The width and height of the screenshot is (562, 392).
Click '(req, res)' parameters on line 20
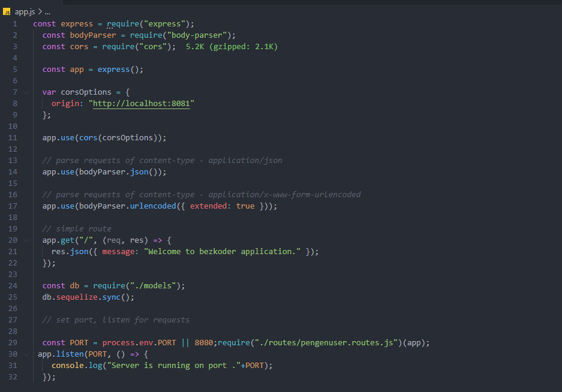click(x=125, y=240)
